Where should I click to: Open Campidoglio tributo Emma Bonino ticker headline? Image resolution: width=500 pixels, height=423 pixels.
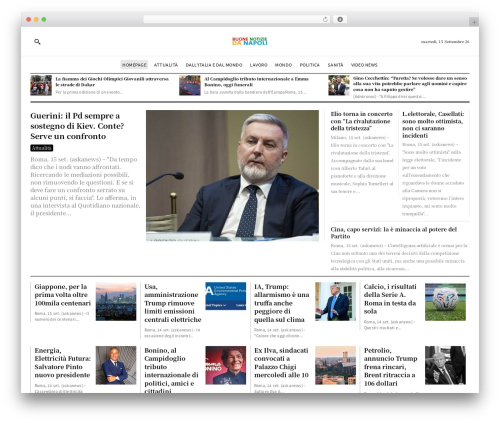256,82
